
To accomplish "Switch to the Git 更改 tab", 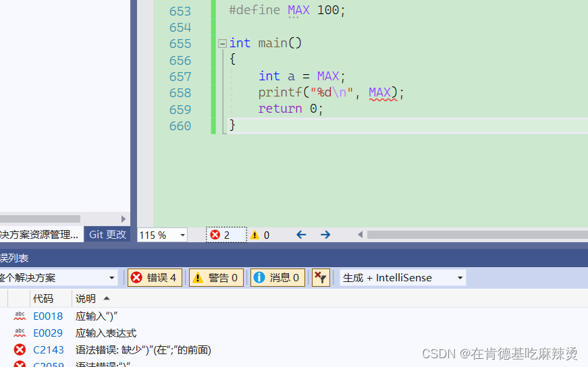I will [x=107, y=234].
